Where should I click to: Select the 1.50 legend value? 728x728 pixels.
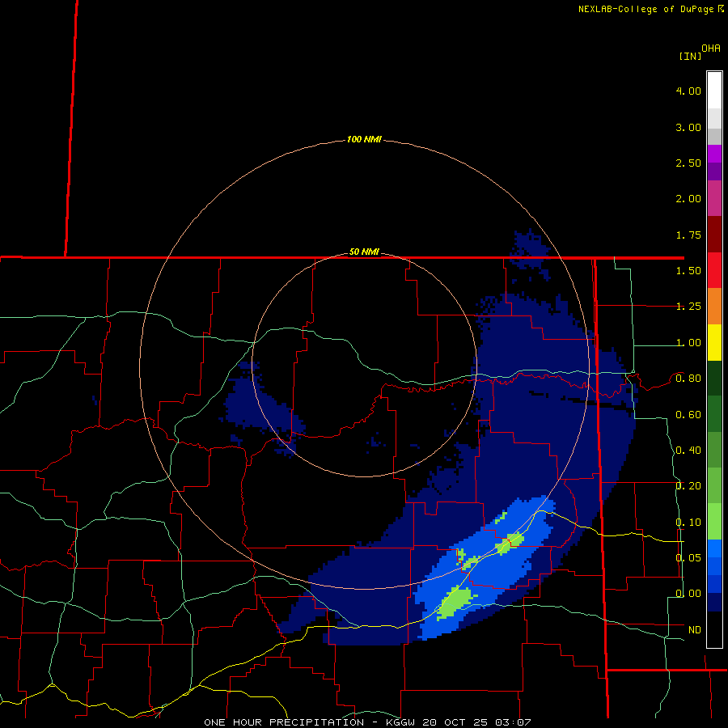688,271
